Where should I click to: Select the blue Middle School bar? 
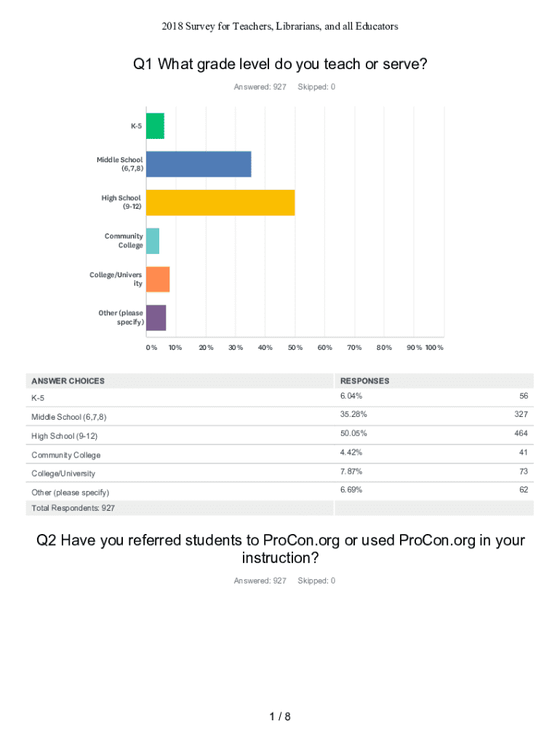(x=199, y=164)
